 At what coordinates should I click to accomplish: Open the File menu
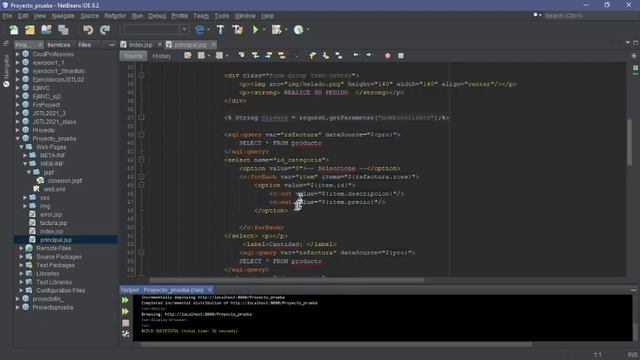7,16
